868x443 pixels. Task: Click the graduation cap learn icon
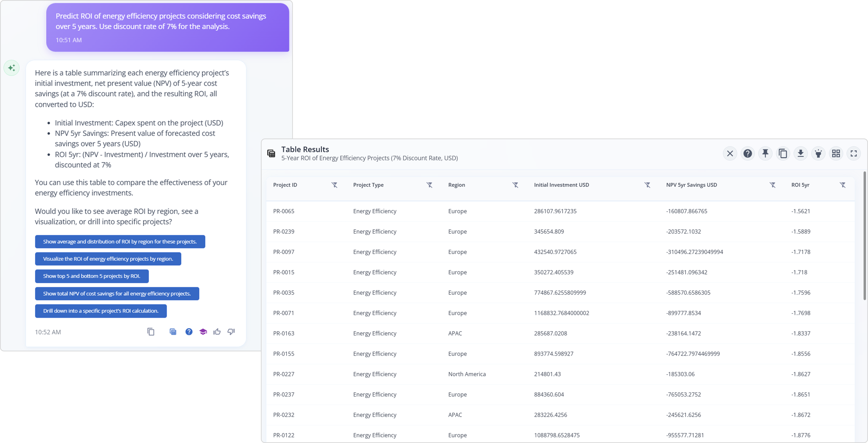203,332
